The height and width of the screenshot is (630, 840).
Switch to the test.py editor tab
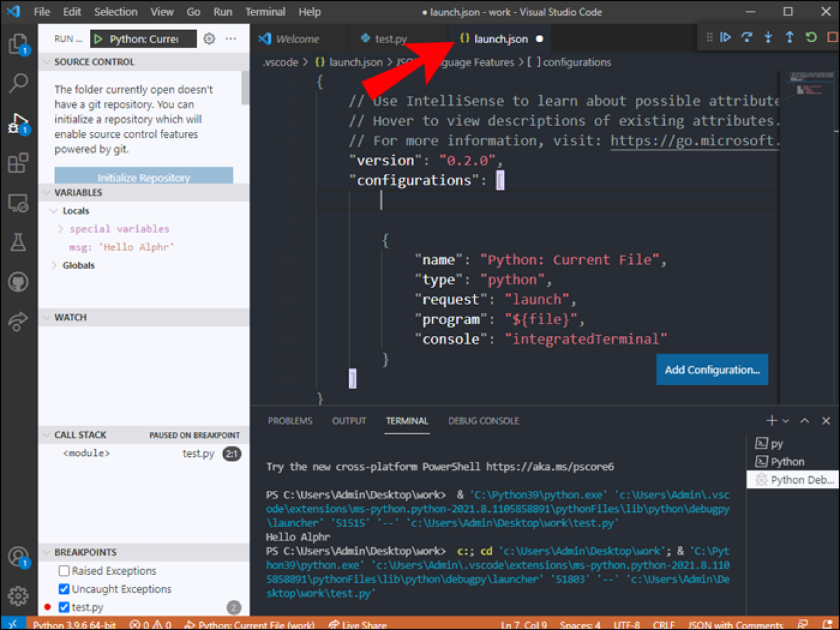[390, 38]
